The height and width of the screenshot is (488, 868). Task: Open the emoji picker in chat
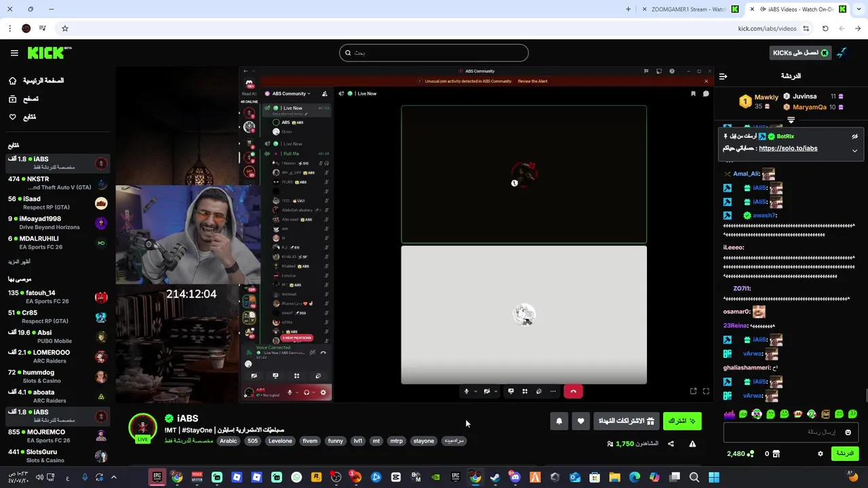pyautogui.click(x=848, y=432)
